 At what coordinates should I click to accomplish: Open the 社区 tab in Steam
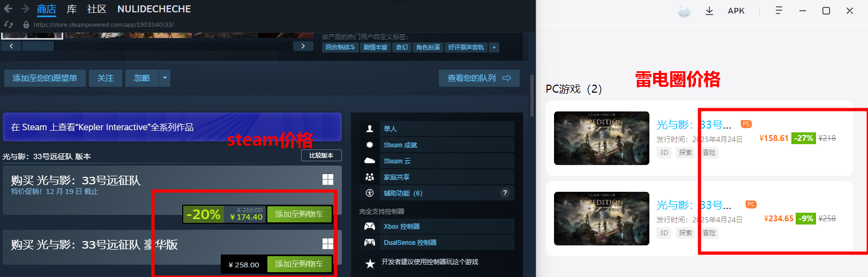(x=97, y=9)
